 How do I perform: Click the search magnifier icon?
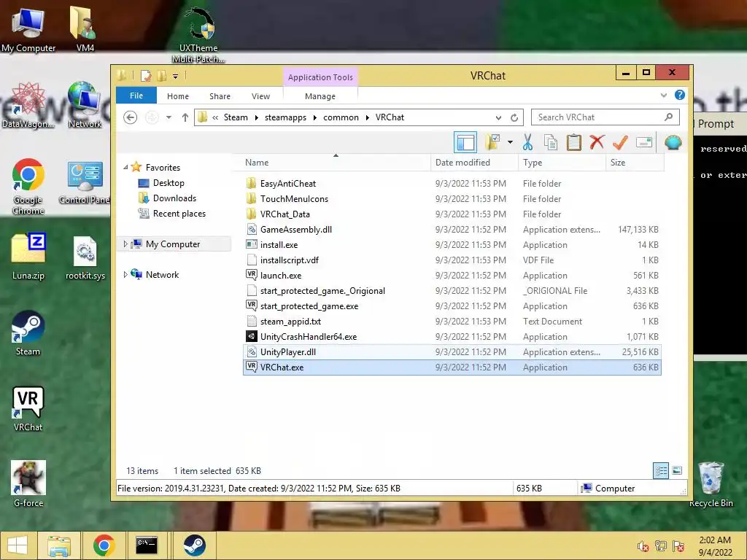coord(668,117)
